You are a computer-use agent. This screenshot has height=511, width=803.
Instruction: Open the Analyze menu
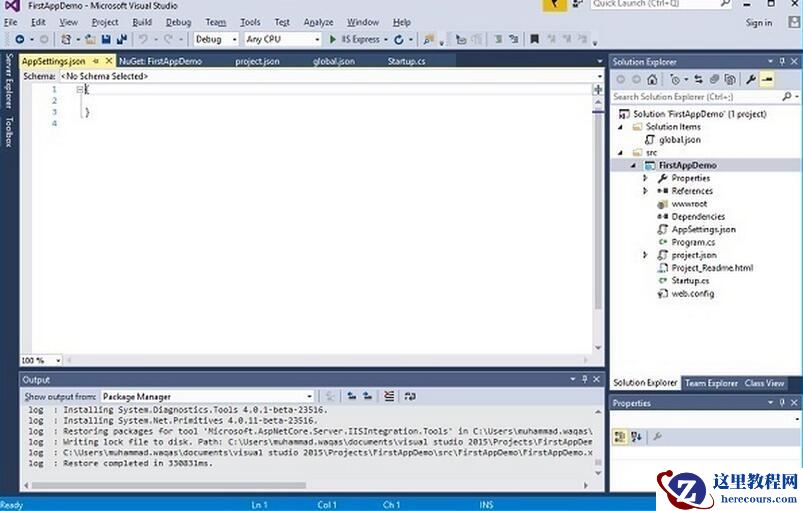point(318,22)
